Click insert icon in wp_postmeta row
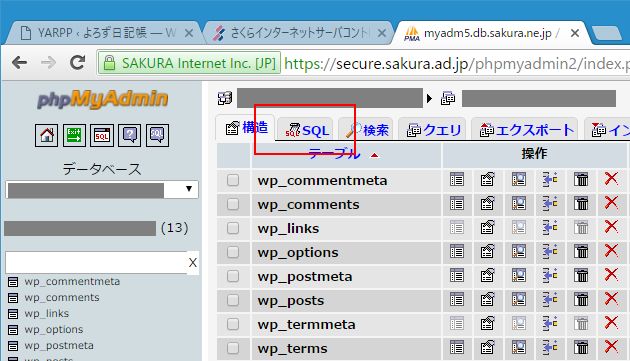 [550, 276]
